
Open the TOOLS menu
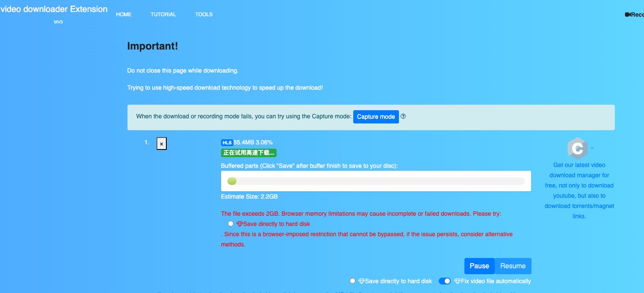[x=204, y=15]
